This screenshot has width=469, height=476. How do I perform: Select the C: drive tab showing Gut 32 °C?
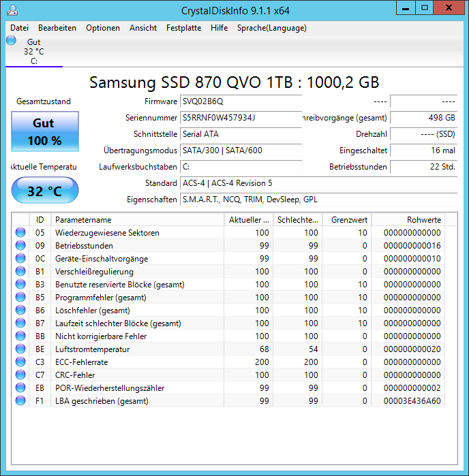[x=34, y=50]
